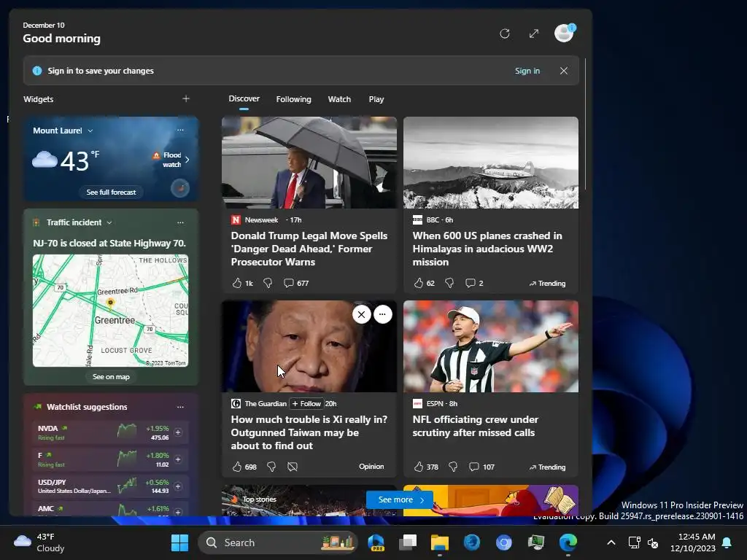Dislike the BBC Himalayas planes article
Image resolution: width=747 pixels, height=560 pixels.
[449, 283]
